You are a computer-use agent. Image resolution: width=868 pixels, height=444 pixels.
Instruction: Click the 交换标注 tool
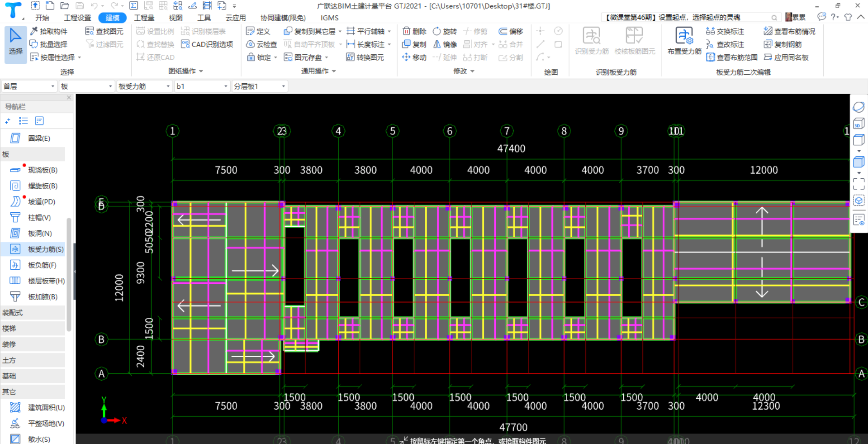(x=725, y=31)
